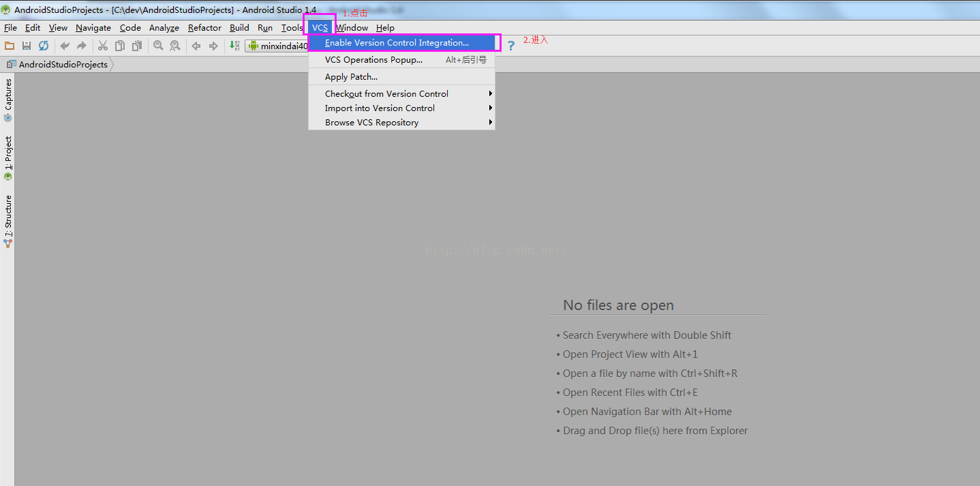
Task: Click the 'No files are open' heading
Action: (x=618, y=305)
